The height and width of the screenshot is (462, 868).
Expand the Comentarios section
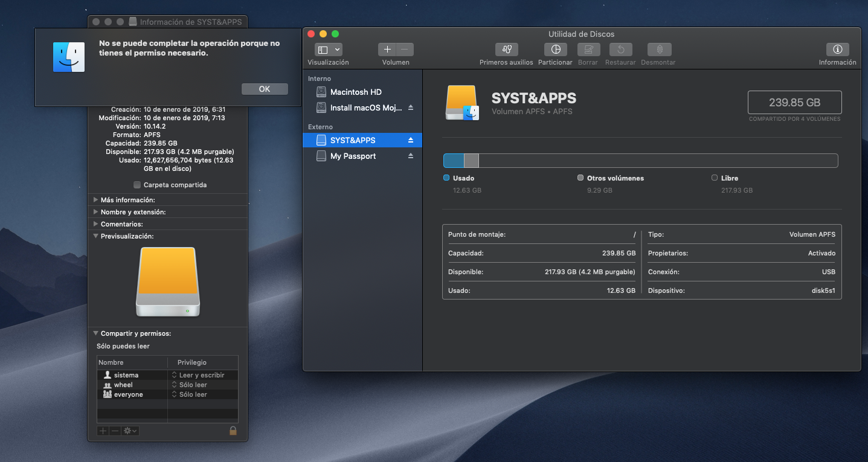(x=96, y=224)
